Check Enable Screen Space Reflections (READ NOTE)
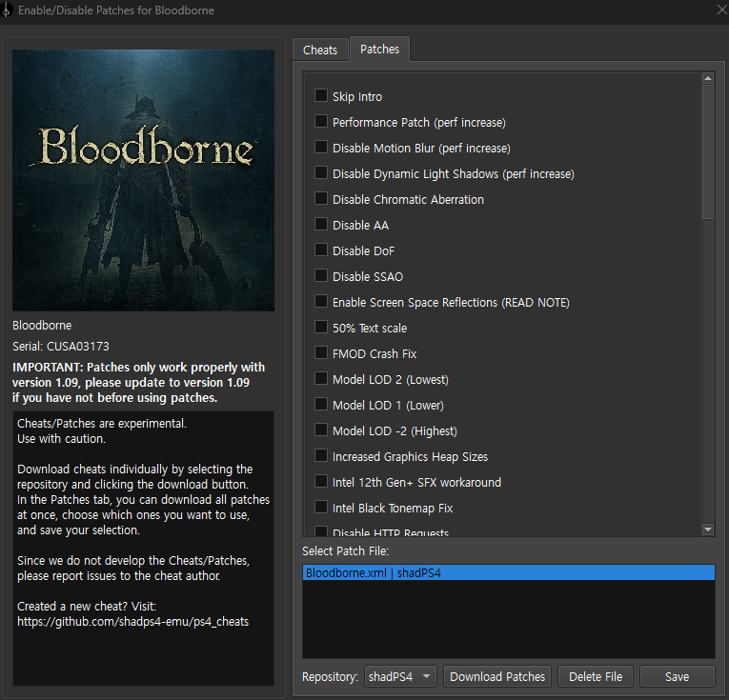Viewport: 729px width, 700px height. coord(321,301)
